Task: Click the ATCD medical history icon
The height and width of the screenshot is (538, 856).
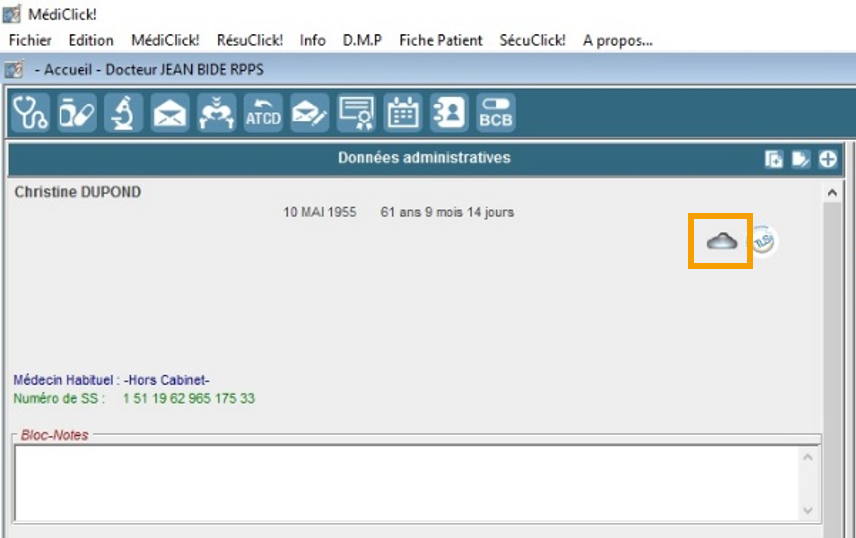Action: click(x=263, y=113)
